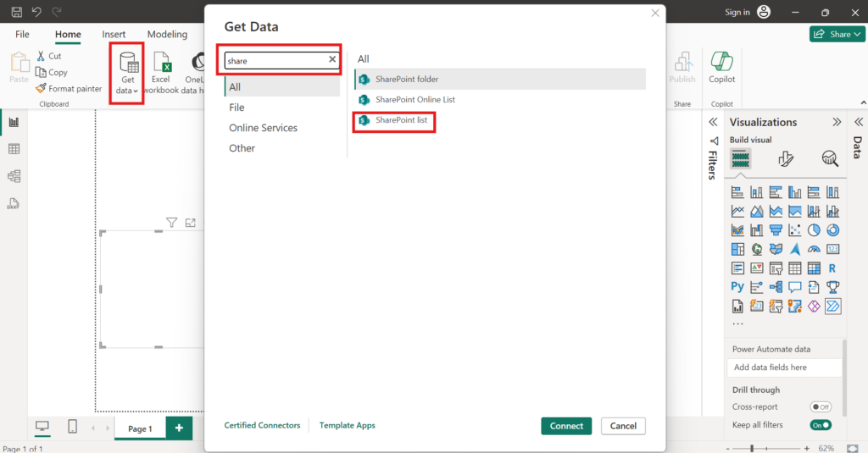Select the All category in Get Data
This screenshot has height=453, width=868.
282,87
